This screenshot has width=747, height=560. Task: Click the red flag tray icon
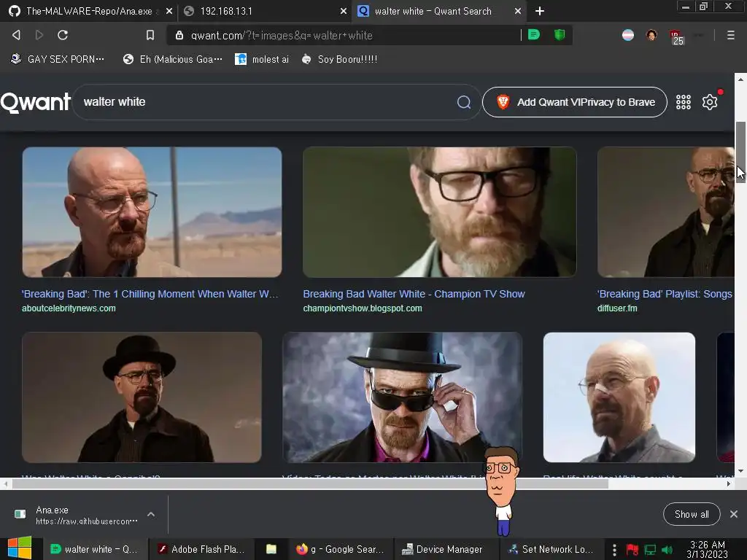pyautogui.click(x=632, y=550)
